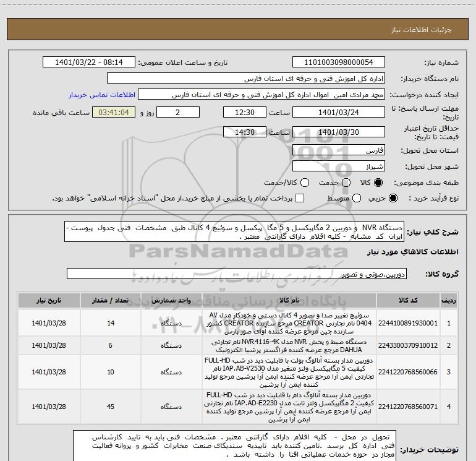
Task: Click the remaining days field showing 2
Action: click(x=178, y=112)
